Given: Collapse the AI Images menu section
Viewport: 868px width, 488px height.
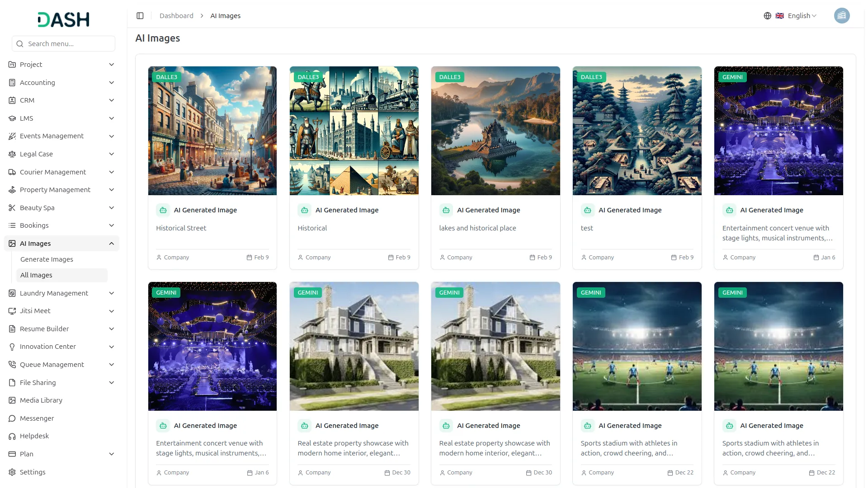Looking at the screenshot, I should tap(111, 244).
